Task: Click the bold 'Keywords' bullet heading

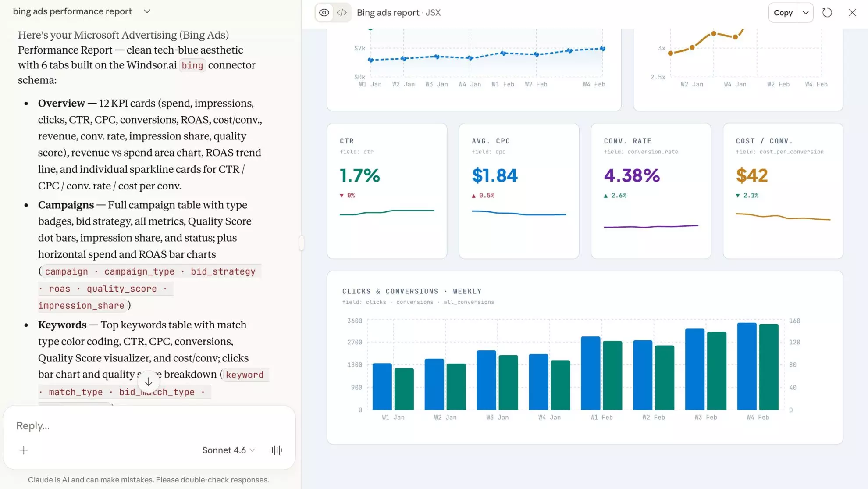Action: pyautogui.click(x=62, y=325)
